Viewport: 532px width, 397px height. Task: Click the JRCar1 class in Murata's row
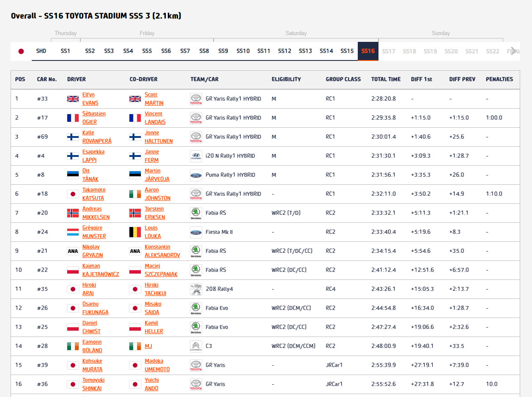[x=334, y=365]
